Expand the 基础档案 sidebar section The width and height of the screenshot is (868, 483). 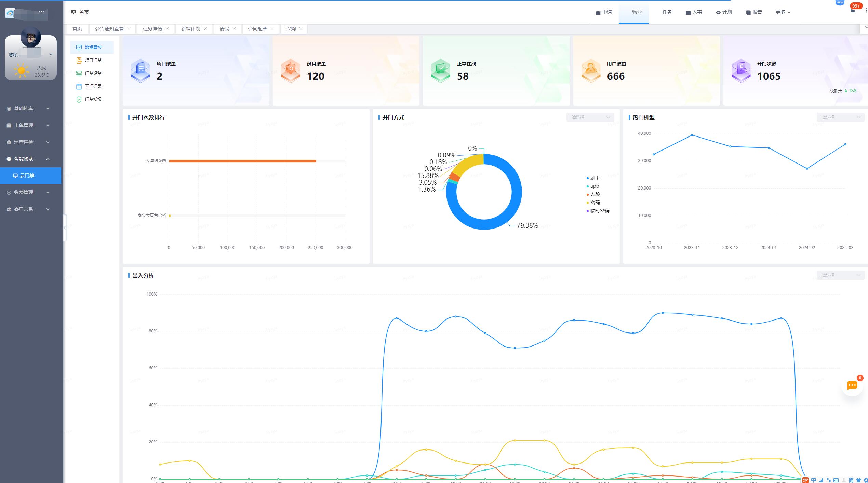[31, 108]
